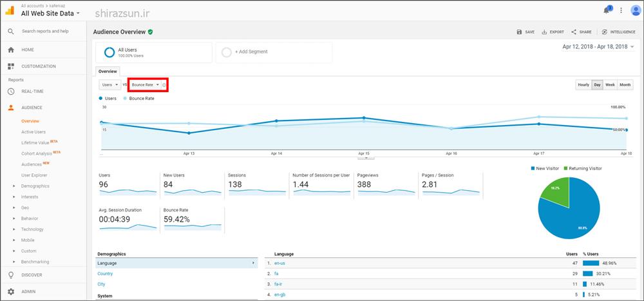
Task: Open Customization dashboard icon
Action: [x=11, y=66]
